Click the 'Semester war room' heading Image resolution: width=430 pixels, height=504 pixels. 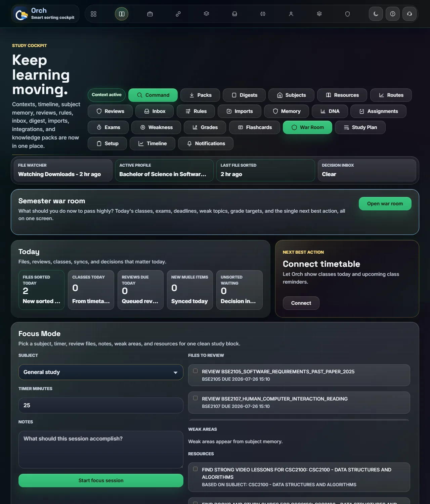pos(52,201)
